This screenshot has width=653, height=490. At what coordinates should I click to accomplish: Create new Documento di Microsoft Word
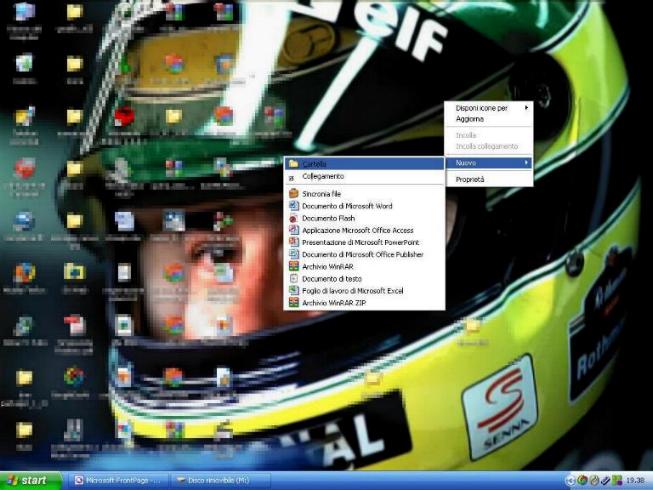click(x=364, y=206)
